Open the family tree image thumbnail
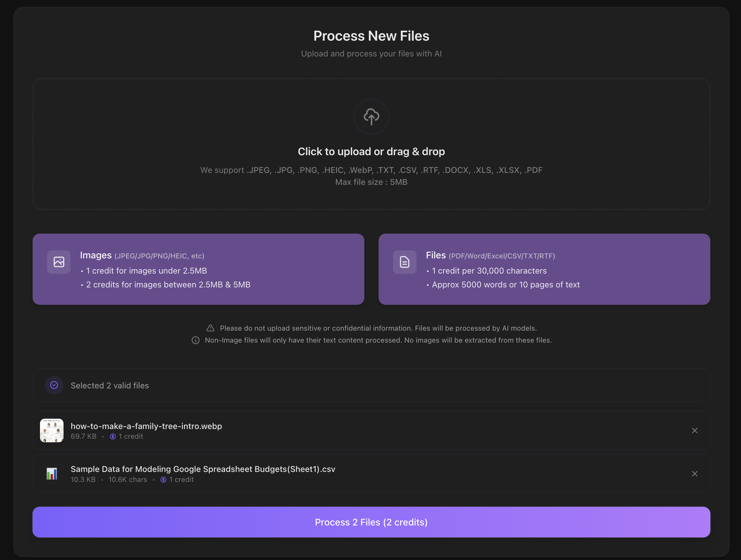The width and height of the screenshot is (741, 560). (x=52, y=430)
